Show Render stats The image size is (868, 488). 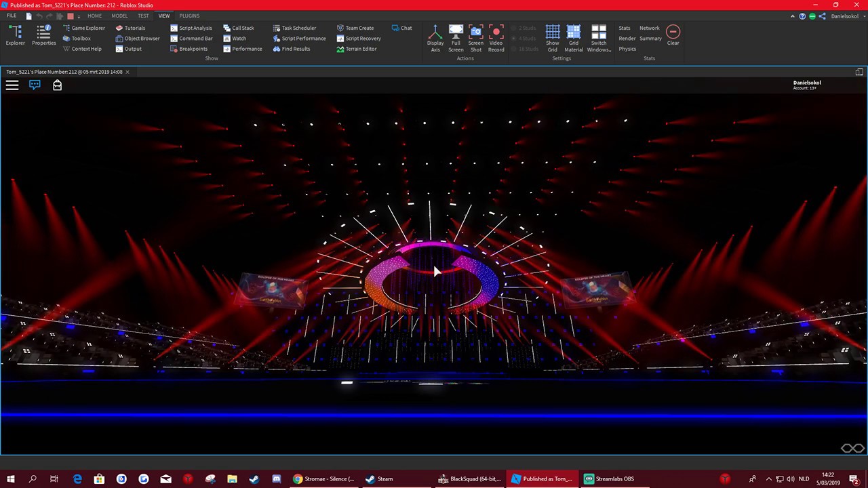tap(627, 39)
